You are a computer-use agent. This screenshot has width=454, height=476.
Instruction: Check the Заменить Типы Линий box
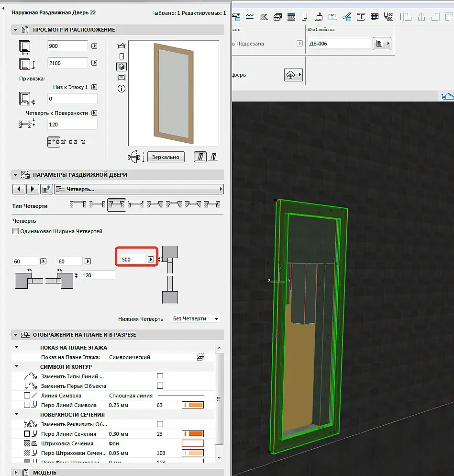click(x=160, y=376)
